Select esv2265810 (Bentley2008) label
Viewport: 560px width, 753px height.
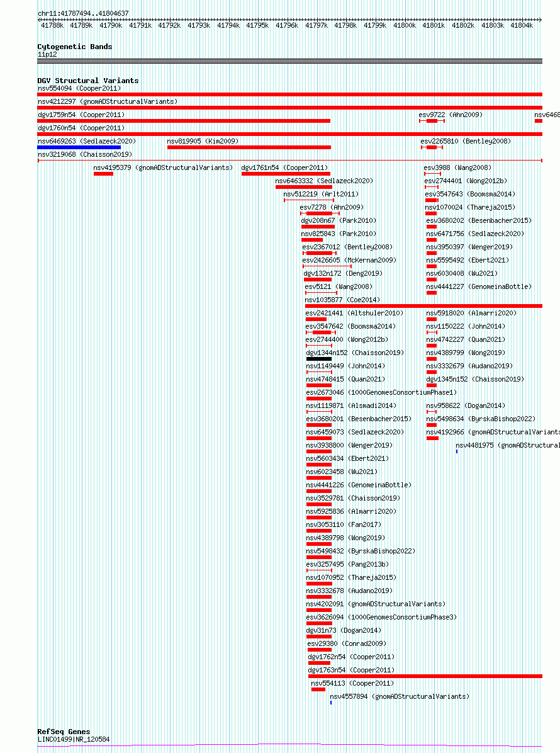tap(466, 141)
